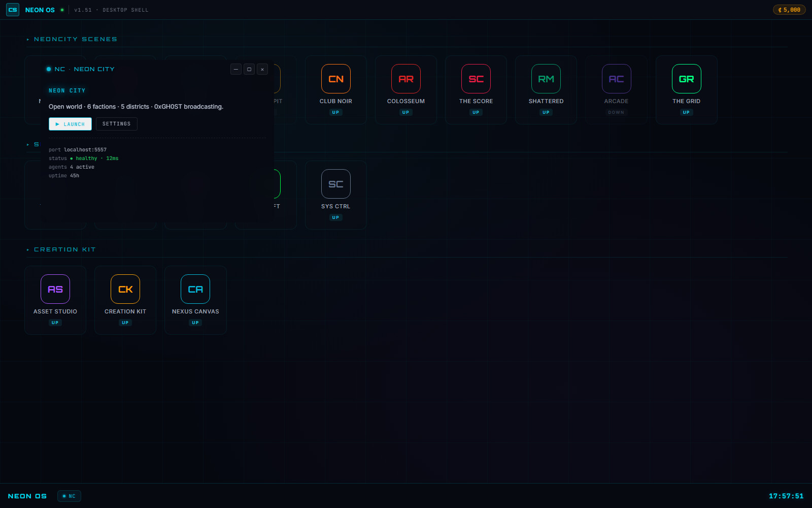812x508 pixels.
Task: Open the Shattered RM icon
Action: pyautogui.click(x=546, y=79)
